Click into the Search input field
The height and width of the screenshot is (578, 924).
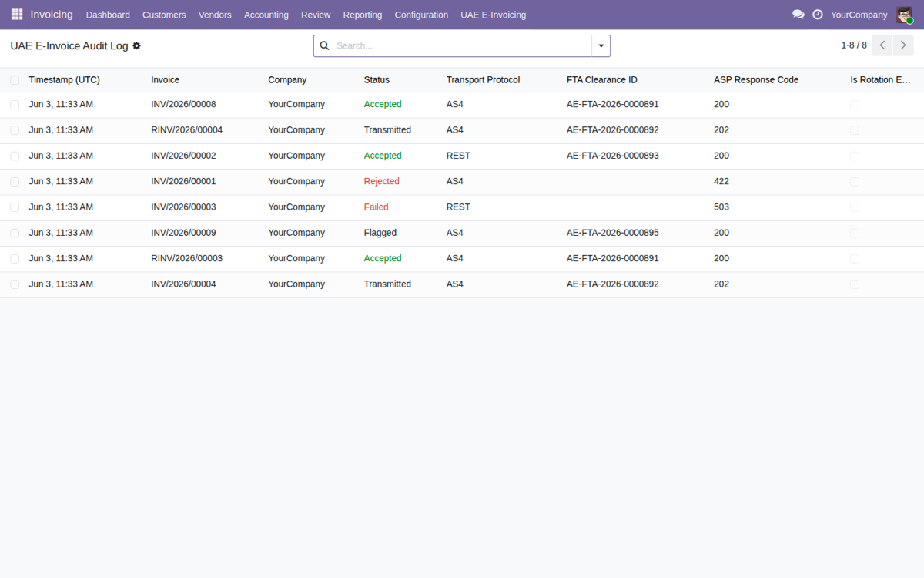(x=462, y=46)
